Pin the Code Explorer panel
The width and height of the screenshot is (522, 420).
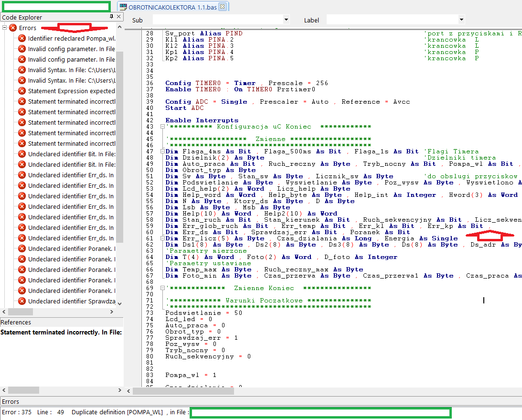pos(111,17)
